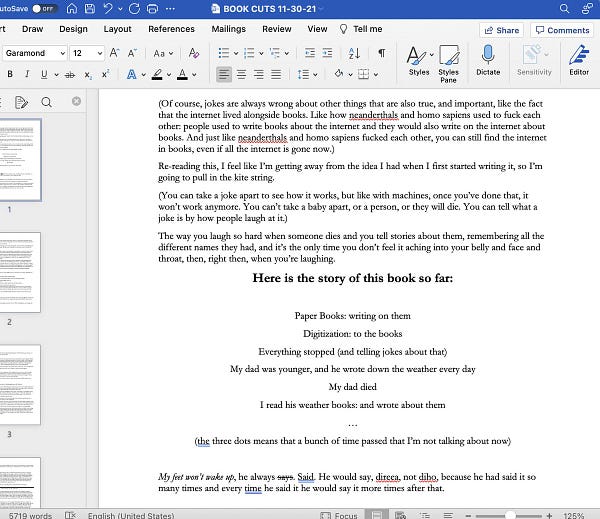The height and width of the screenshot is (519, 600).
Task: Show paragraph marks pilcrow
Action: 382,53
